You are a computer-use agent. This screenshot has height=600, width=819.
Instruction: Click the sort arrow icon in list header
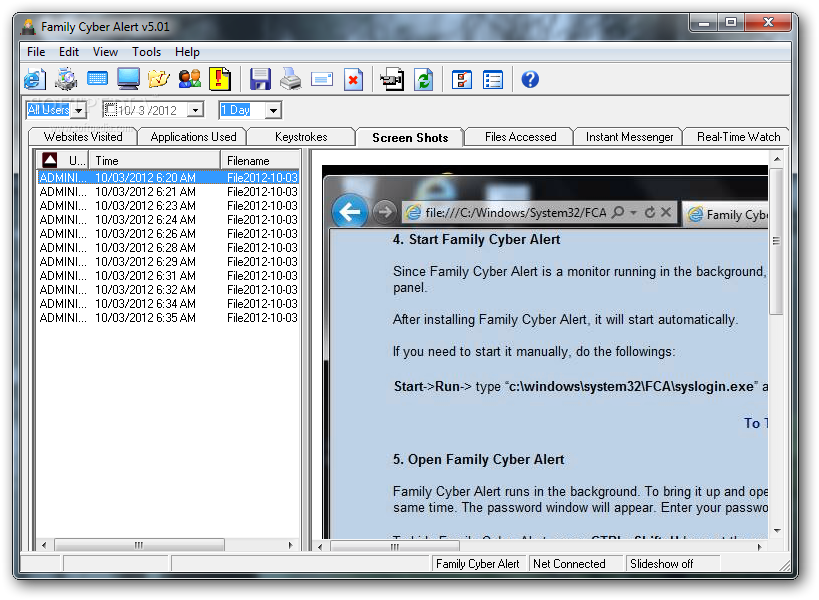[x=50, y=160]
